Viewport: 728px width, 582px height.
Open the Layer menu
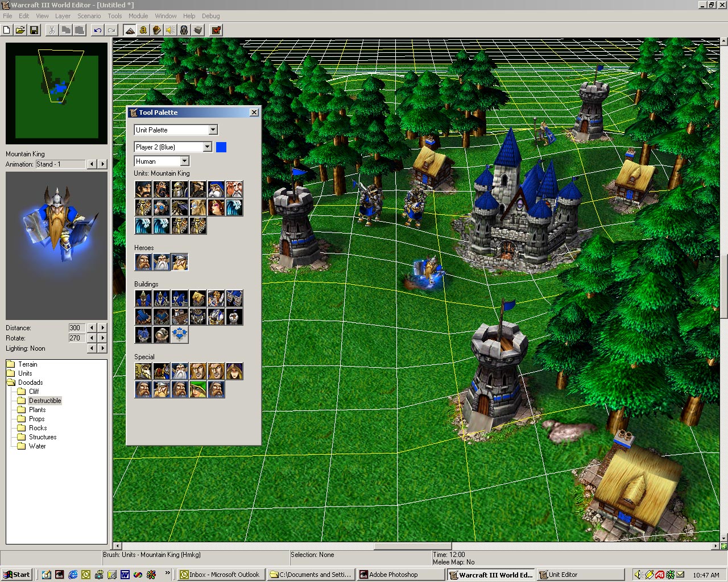(x=63, y=16)
